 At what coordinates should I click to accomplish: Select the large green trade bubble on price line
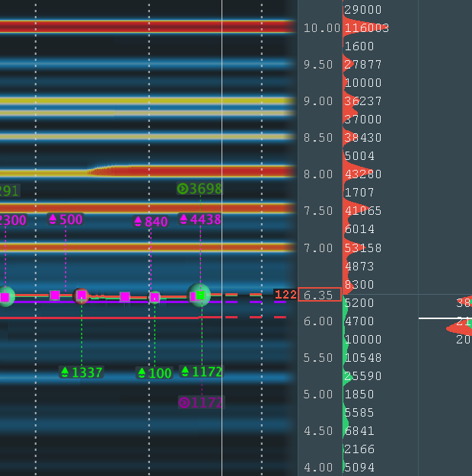tap(199, 295)
